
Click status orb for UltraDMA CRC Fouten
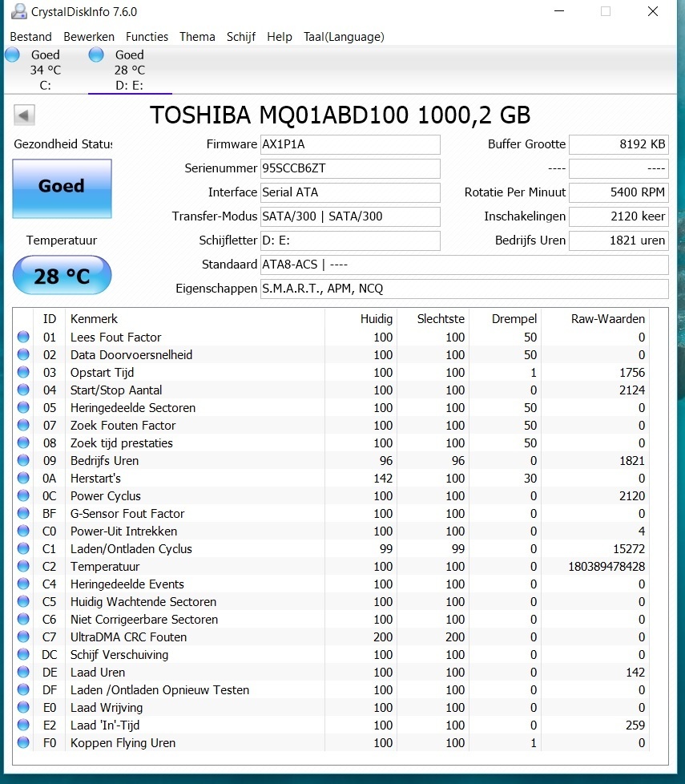click(x=23, y=637)
